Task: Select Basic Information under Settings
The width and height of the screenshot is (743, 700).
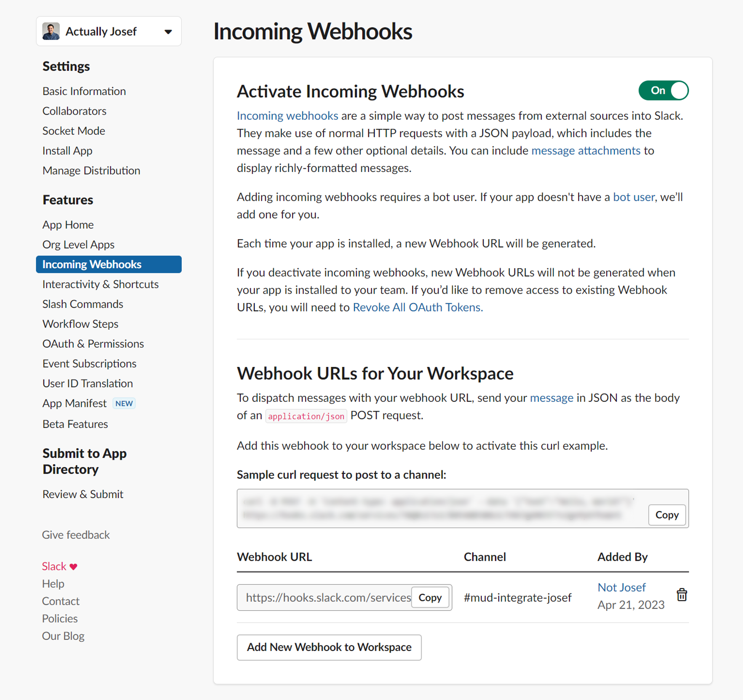Action: pos(84,91)
